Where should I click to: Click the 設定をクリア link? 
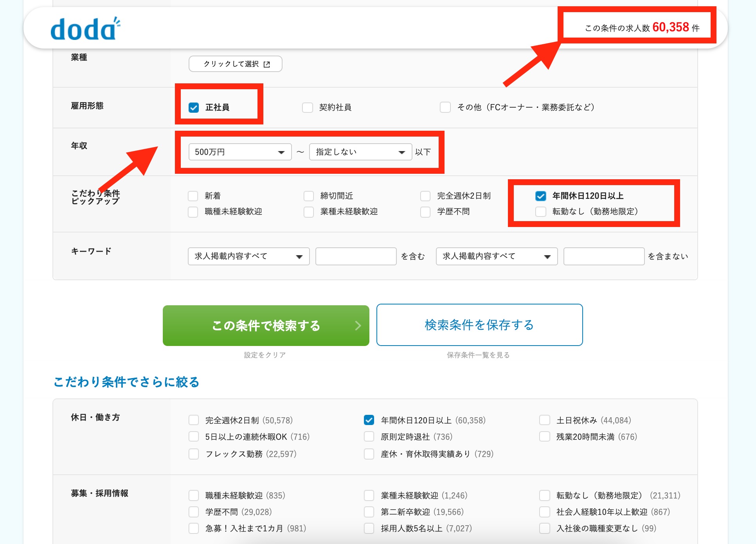coord(265,355)
